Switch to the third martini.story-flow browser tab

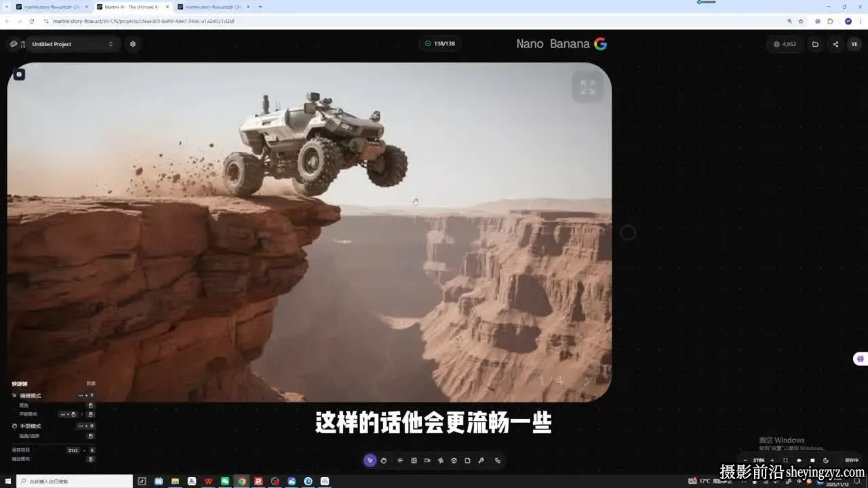point(214,7)
